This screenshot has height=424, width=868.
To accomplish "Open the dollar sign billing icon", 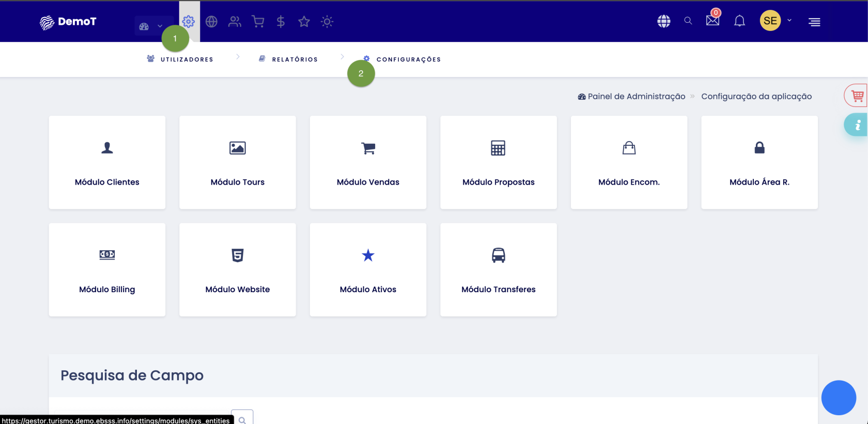I will tap(281, 21).
